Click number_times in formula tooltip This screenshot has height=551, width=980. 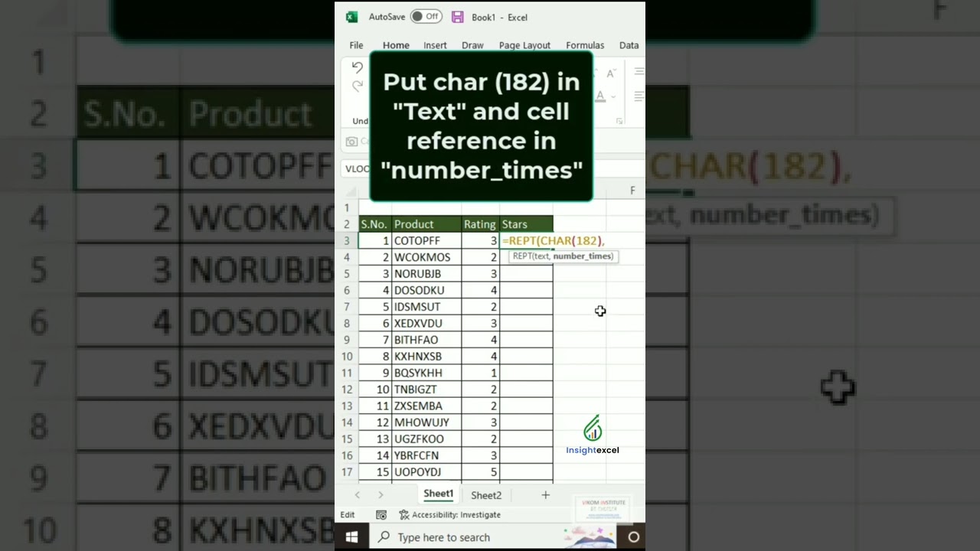tap(583, 256)
